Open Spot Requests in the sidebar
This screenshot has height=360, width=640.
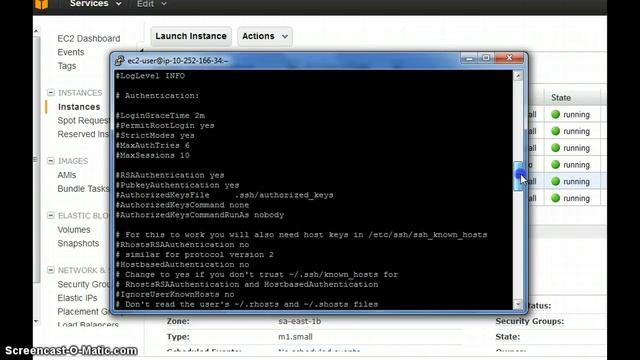[x=84, y=120]
